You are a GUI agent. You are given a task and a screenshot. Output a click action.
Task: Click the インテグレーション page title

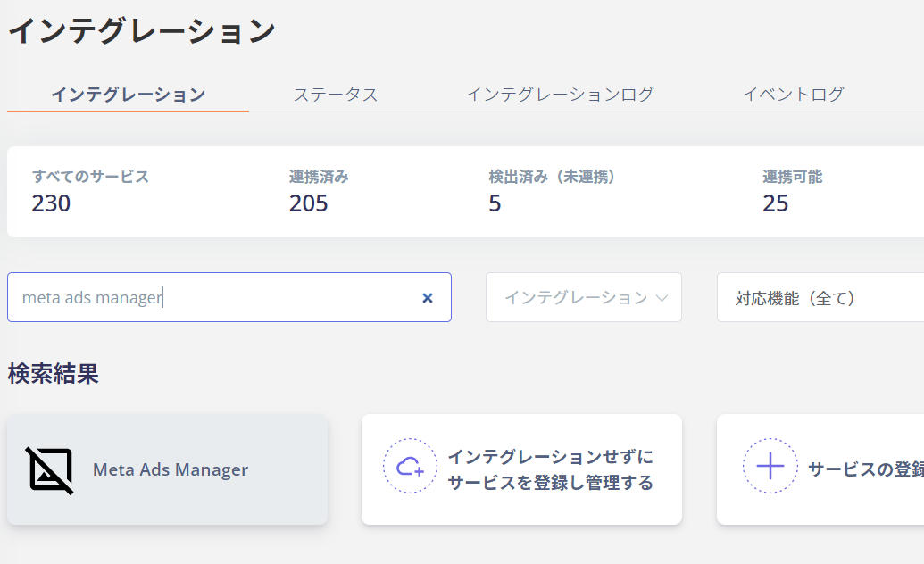141,30
